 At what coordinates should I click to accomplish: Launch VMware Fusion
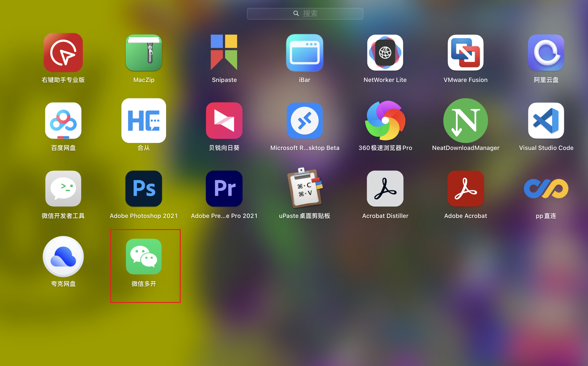[466, 53]
